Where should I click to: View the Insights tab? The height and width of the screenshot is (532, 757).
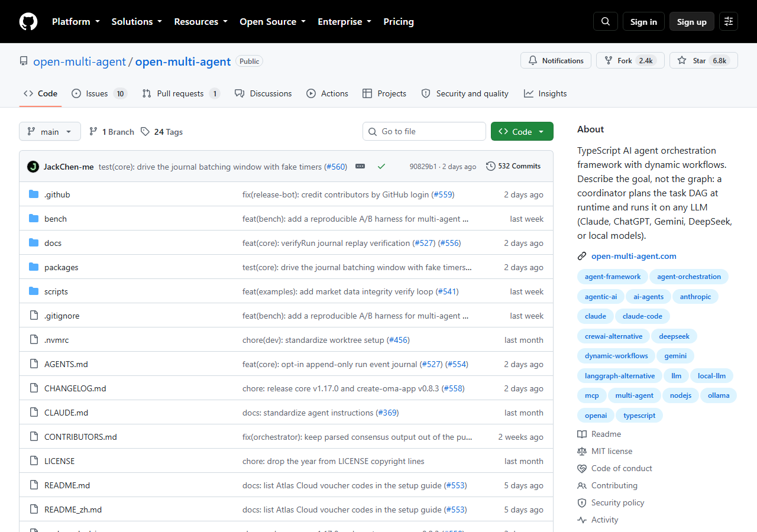[545, 93]
